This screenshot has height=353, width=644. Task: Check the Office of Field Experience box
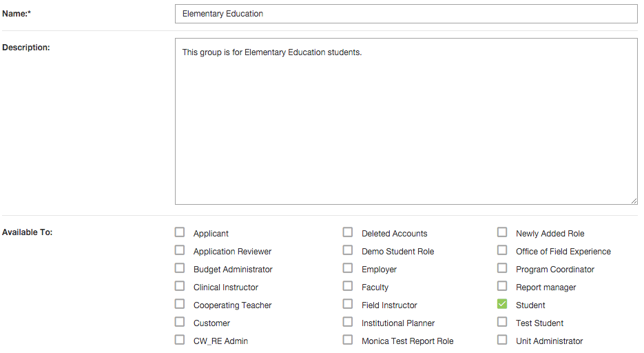pyautogui.click(x=502, y=250)
